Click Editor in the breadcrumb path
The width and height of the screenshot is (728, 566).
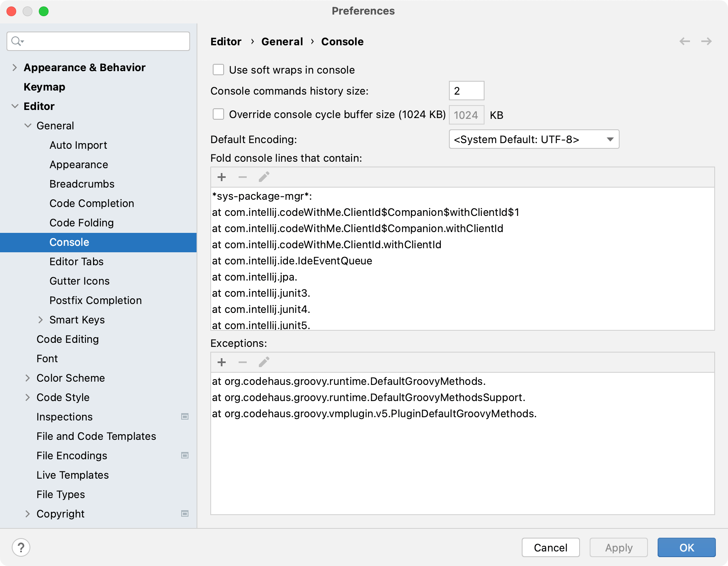point(226,41)
